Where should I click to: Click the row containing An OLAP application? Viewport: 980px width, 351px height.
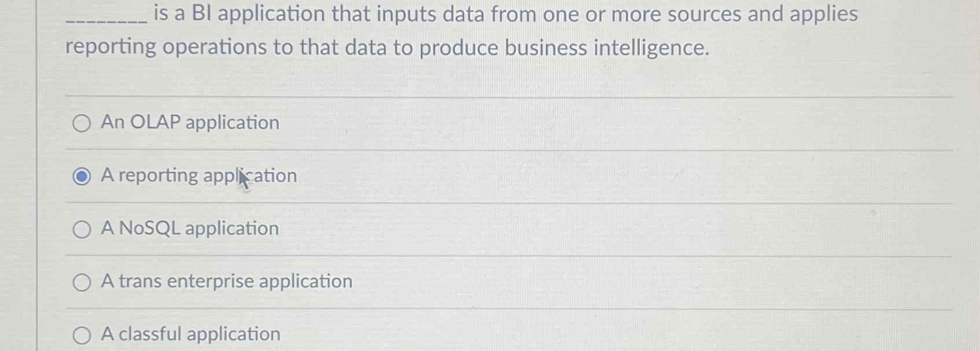[x=405, y=123]
